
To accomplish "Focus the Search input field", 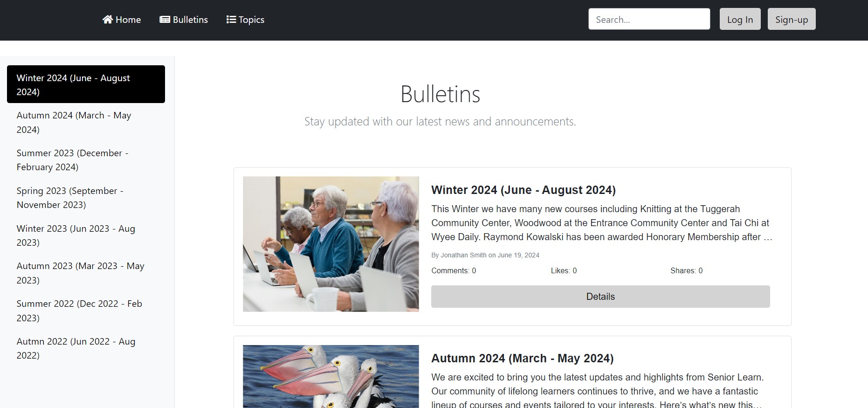I will pos(649,19).
